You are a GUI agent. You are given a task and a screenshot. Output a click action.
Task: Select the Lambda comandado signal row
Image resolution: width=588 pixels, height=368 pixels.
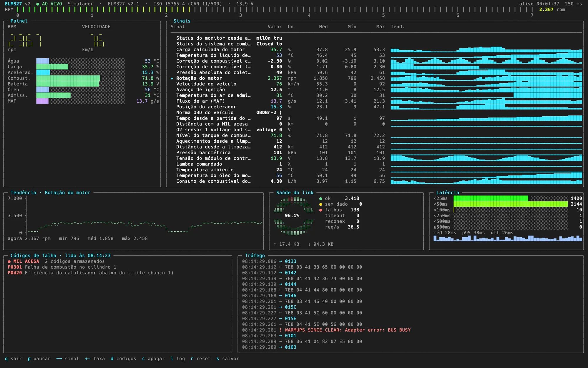point(376,164)
